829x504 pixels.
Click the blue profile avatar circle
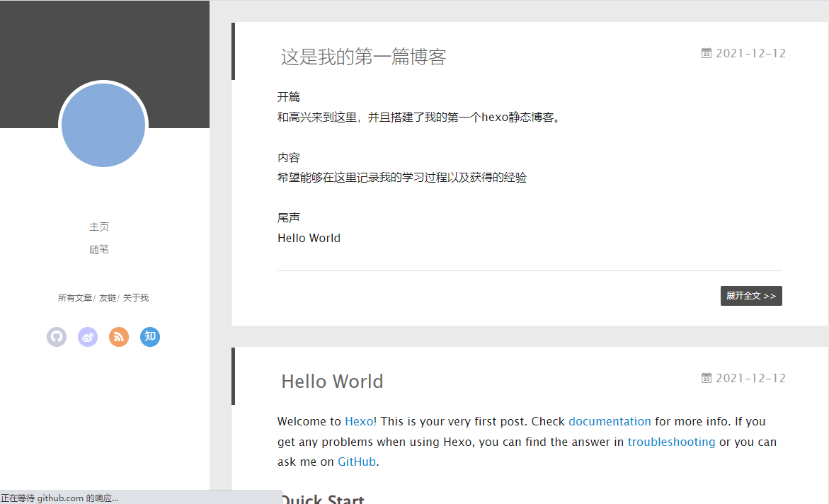[103, 125]
